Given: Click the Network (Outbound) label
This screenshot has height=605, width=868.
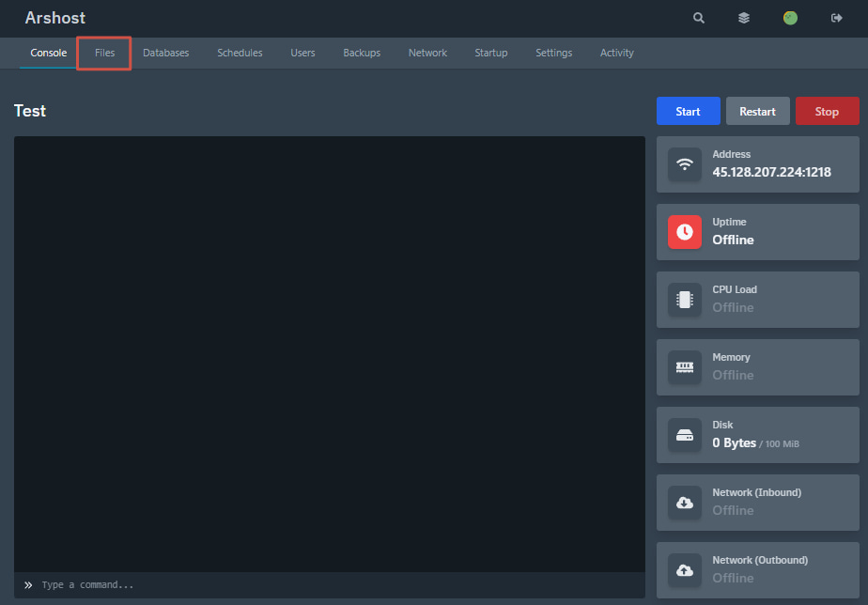Looking at the screenshot, I should (760, 560).
